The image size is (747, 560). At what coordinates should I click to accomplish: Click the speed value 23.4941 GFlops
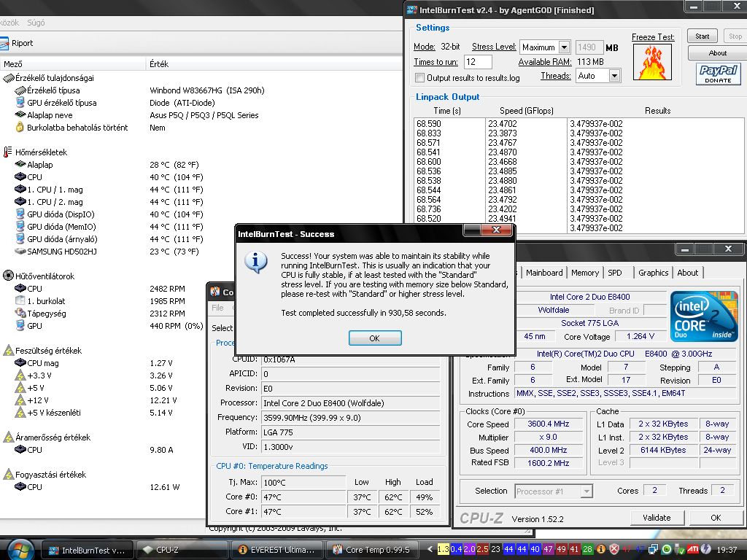[502, 219]
